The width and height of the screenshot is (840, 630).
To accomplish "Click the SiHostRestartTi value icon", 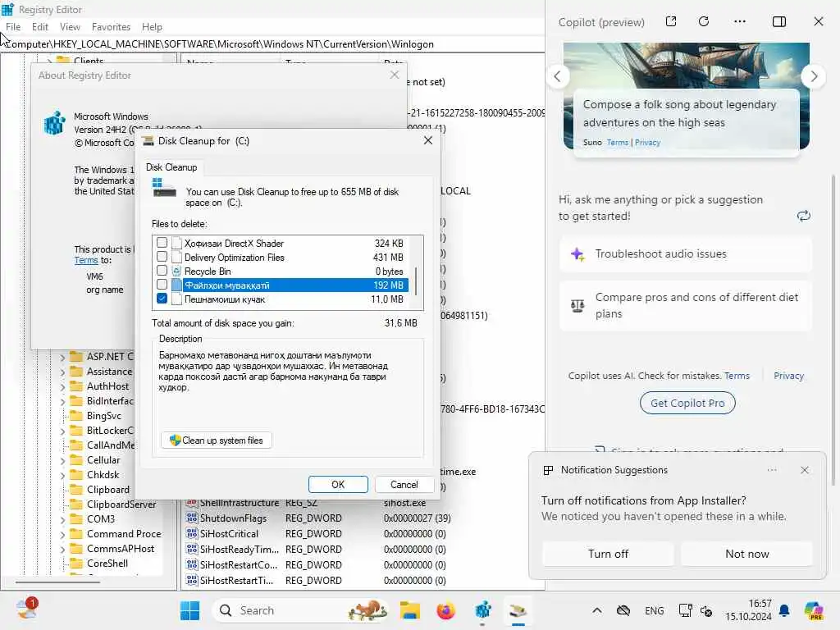I will (191, 580).
